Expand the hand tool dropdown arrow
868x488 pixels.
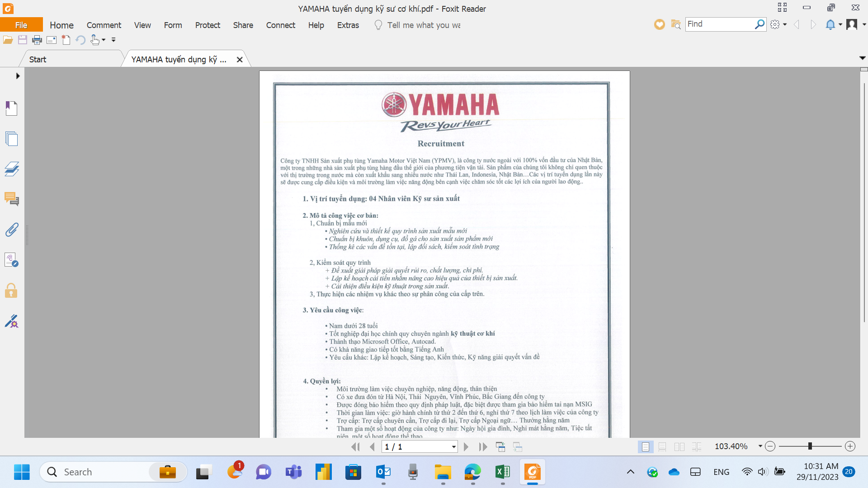point(104,40)
